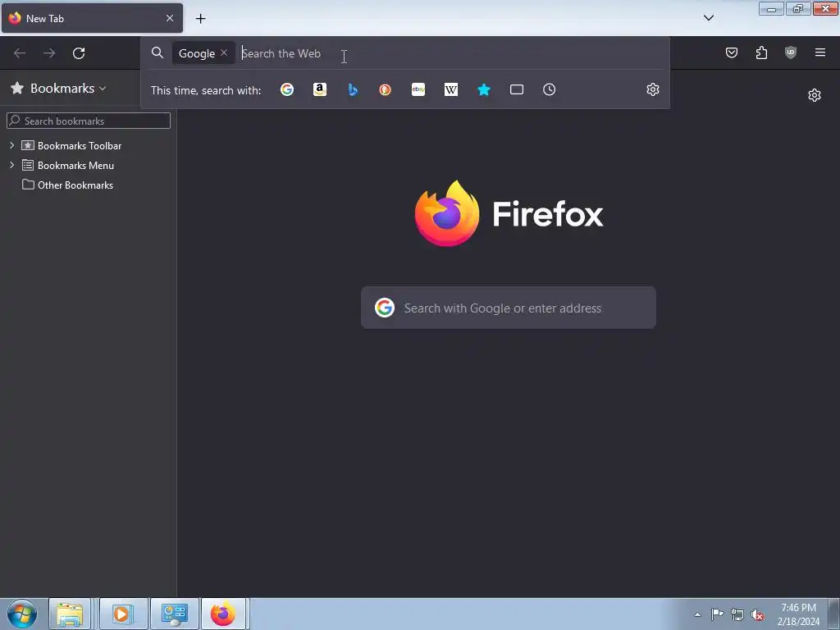This screenshot has height=630, width=840.
Task: Open Control Panel taskbar icon
Action: [x=174, y=614]
